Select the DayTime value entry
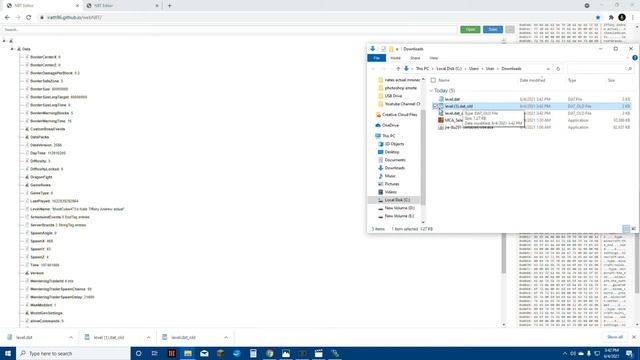Image resolution: width=640 pixels, height=360 pixels. click(47, 153)
